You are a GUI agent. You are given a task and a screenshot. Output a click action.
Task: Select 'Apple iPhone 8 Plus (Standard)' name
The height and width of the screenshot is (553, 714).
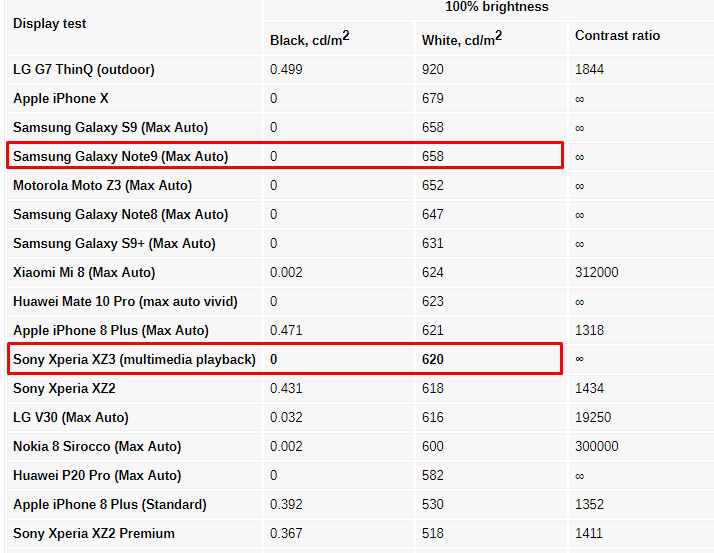click(x=110, y=505)
